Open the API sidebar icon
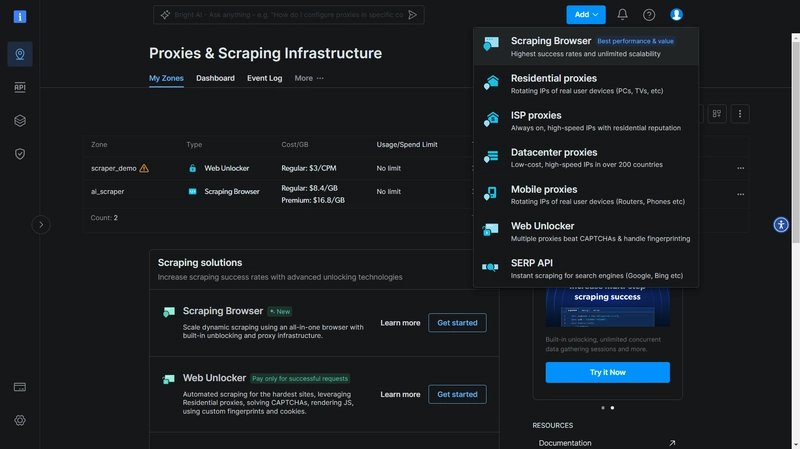Viewport: 800px width, 449px height. pos(20,87)
